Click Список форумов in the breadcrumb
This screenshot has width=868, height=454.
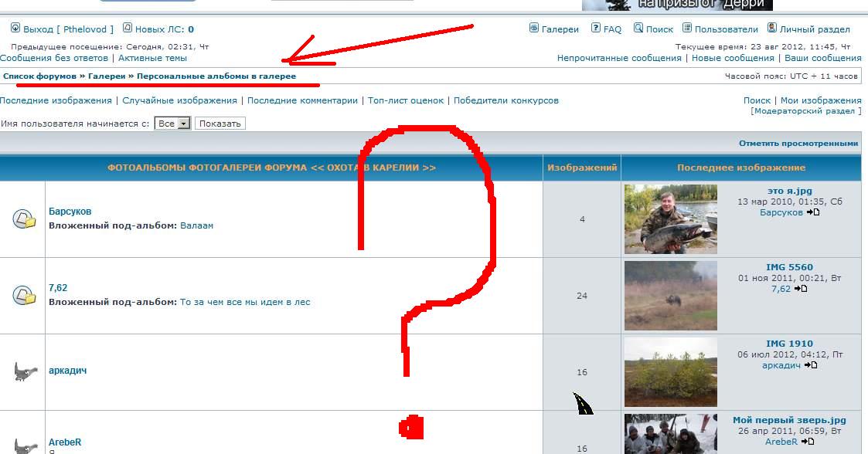(x=39, y=76)
